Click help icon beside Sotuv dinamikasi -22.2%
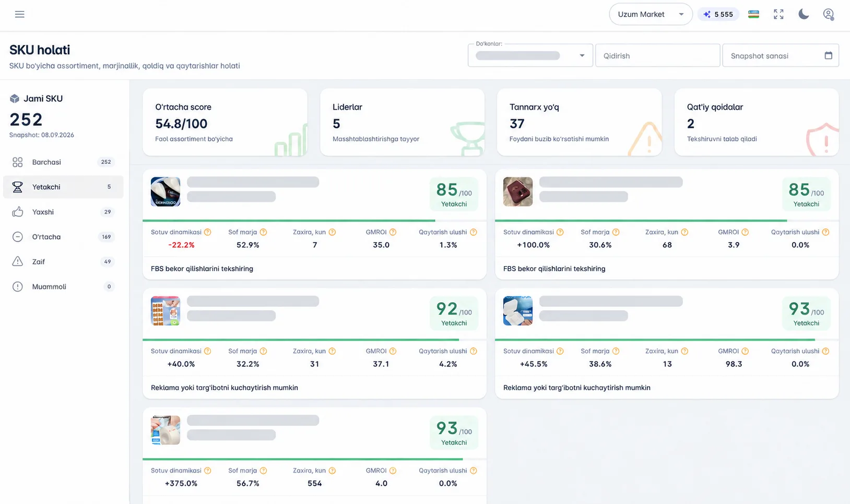This screenshot has height=504, width=850. pos(208,232)
